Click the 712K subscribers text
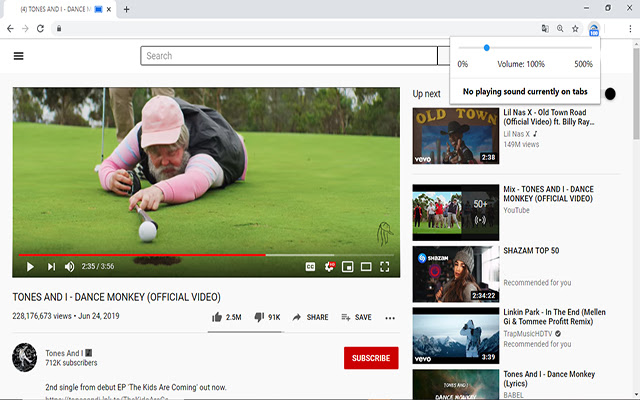640x400 pixels. 71,363
